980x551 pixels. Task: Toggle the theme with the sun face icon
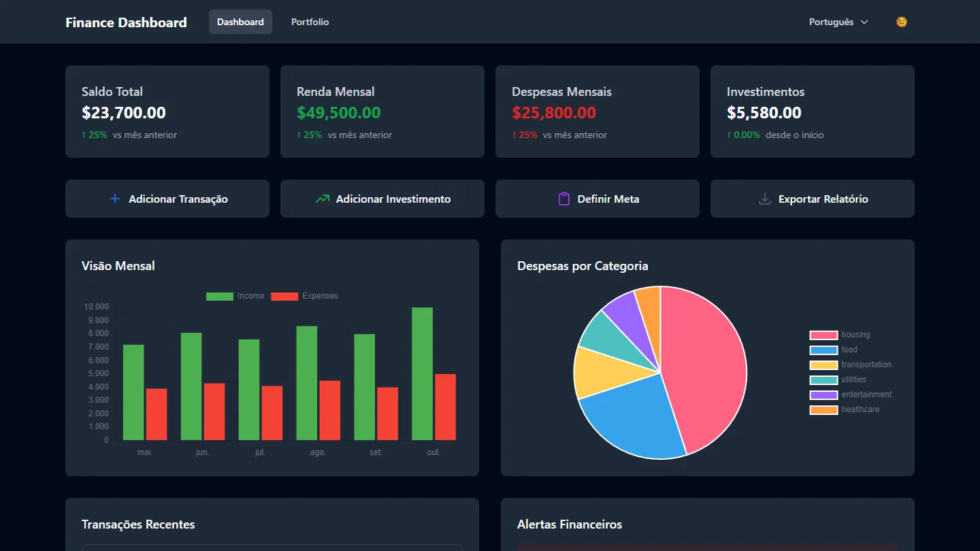point(902,22)
